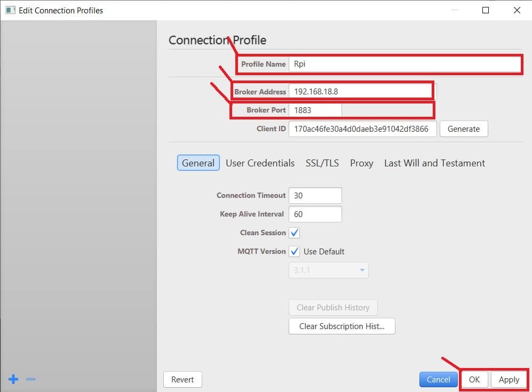Click the Connection Profile heading text

pyautogui.click(x=218, y=40)
